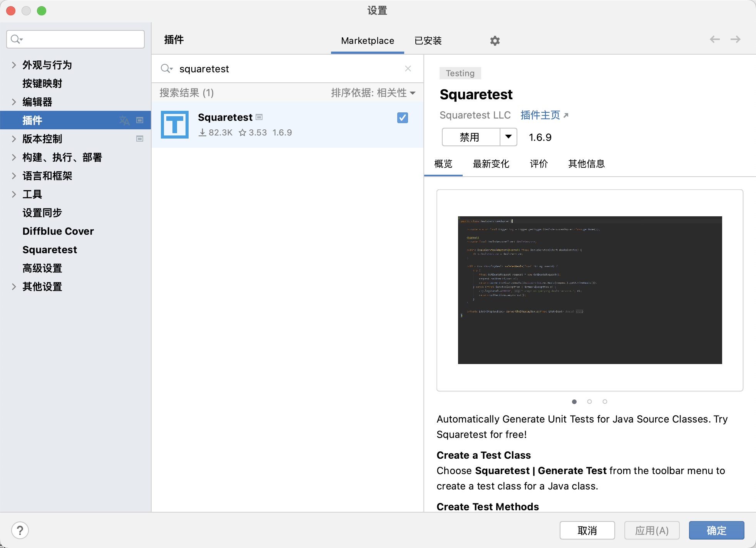Select Squaretest in the settings tree
This screenshot has height=548, width=756.
[75, 249]
